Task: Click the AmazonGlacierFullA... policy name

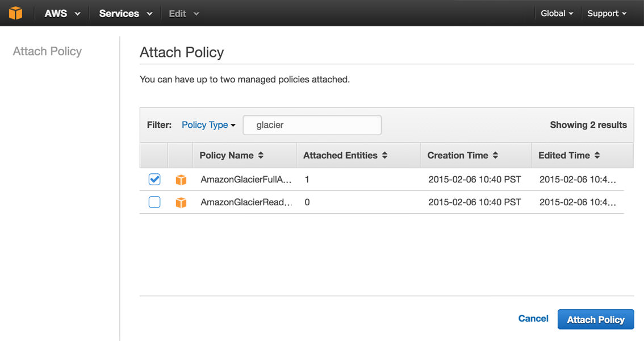Action: click(x=246, y=180)
